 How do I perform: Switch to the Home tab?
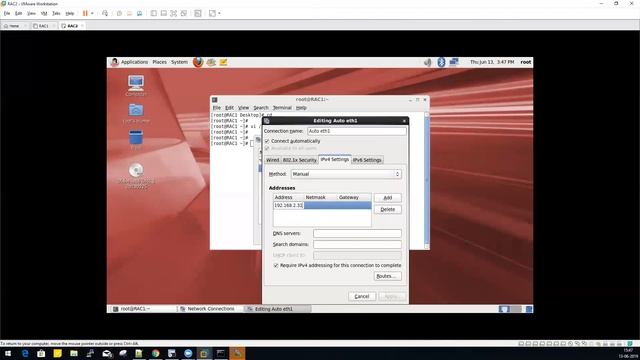tap(14, 26)
